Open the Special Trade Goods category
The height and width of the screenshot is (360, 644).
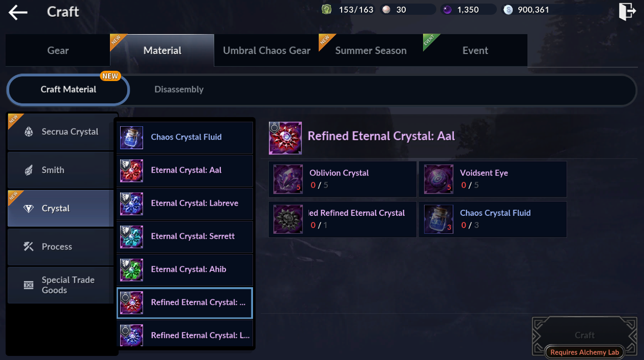tap(61, 285)
